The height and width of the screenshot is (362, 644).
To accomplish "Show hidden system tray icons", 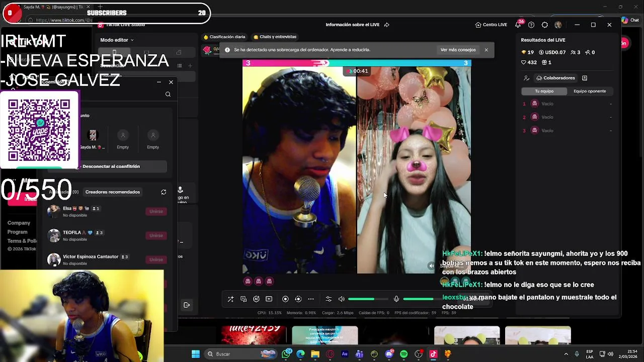I will [566, 354].
